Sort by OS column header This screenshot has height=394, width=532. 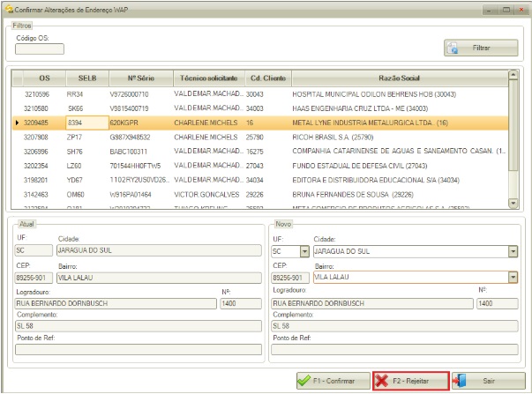pos(44,78)
